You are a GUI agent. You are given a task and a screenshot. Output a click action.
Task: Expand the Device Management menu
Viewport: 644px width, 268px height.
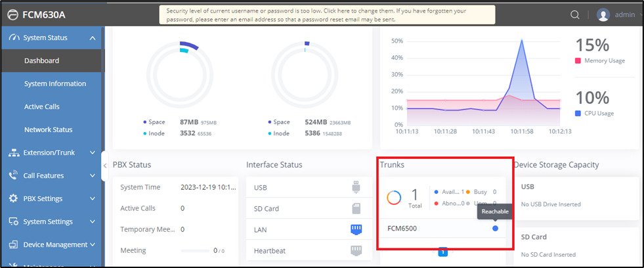click(93, 244)
